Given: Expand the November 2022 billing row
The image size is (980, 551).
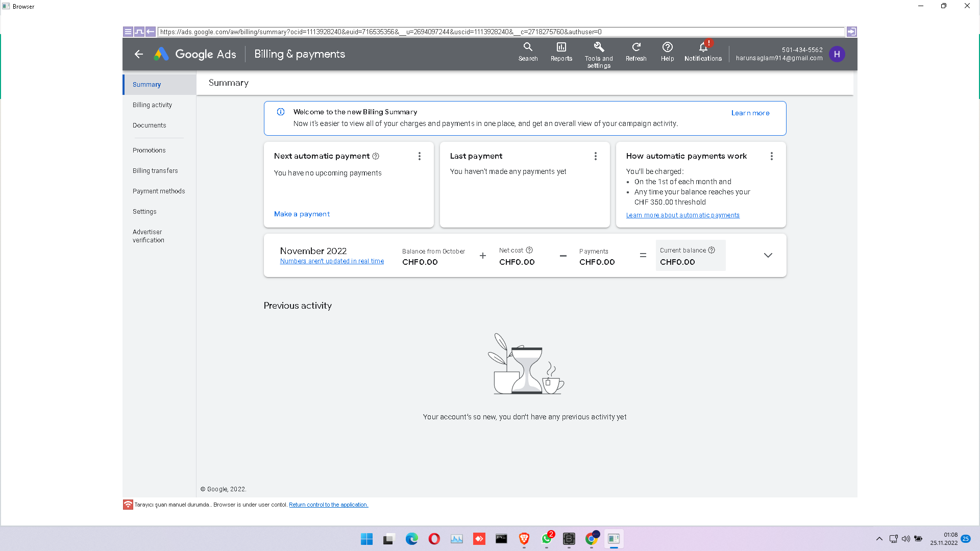Looking at the screenshot, I should pos(768,255).
